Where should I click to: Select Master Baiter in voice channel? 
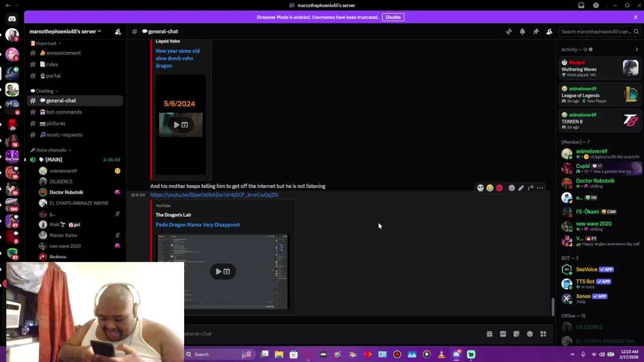(x=79, y=235)
